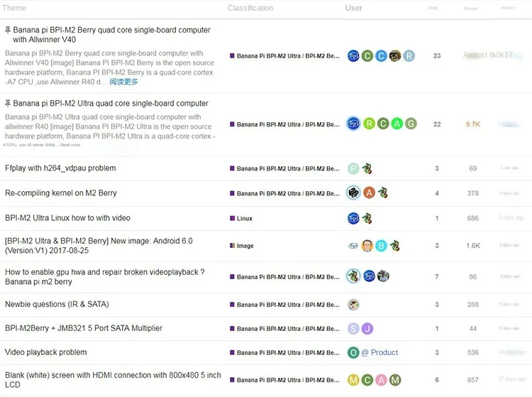Viewport: 532px width, 397px height.
Task: Click the first dragon avatar on the gpu hwa row
Action: point(353,276)
